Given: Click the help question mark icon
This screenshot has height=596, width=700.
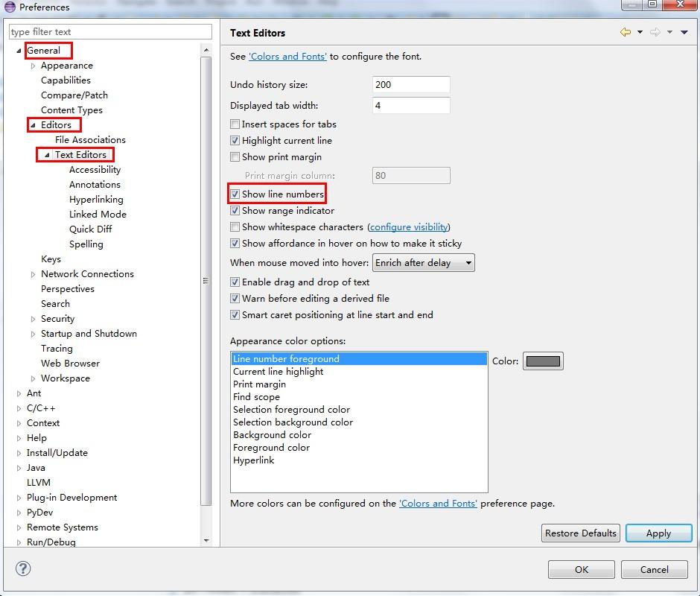Looking at the screenshot, I should point(23,568).
